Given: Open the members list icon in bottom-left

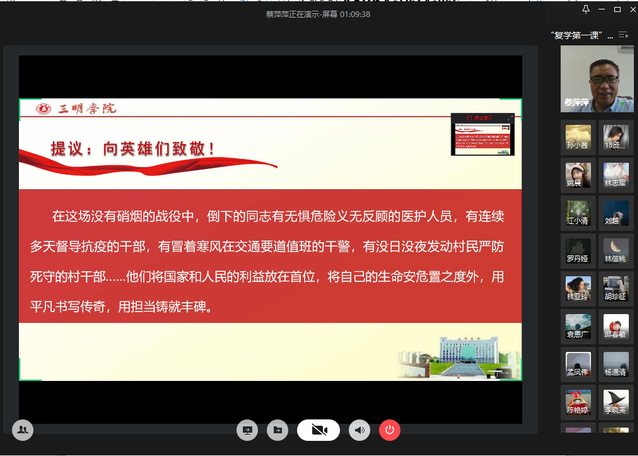Looking at the screenshot, I should 22,429.
